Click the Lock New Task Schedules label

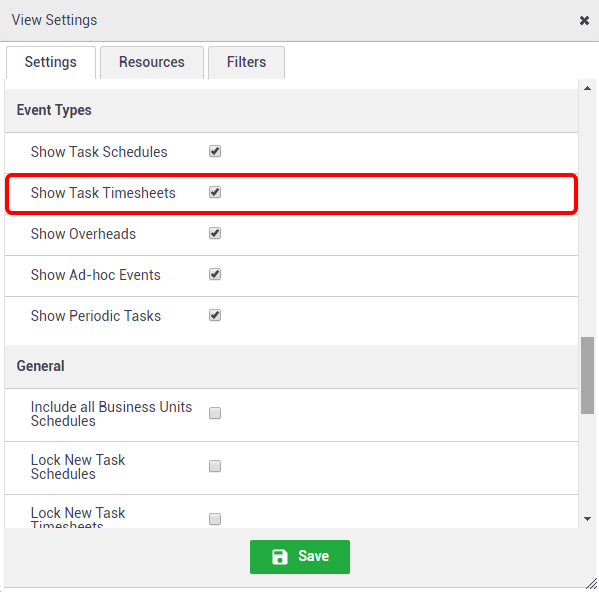tap(78, 467)
